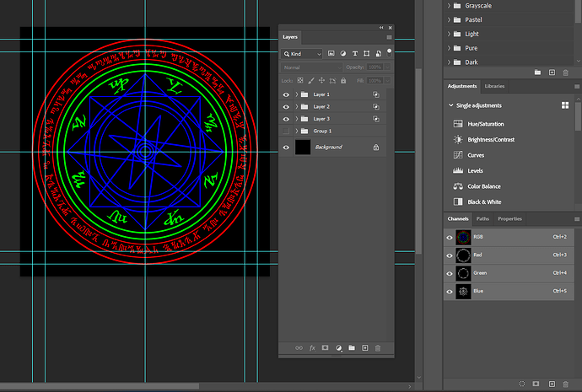This screenshot has height=392, width=582.
Task: Filter Layers panel for type layers
Action: [x=355, y=54]
